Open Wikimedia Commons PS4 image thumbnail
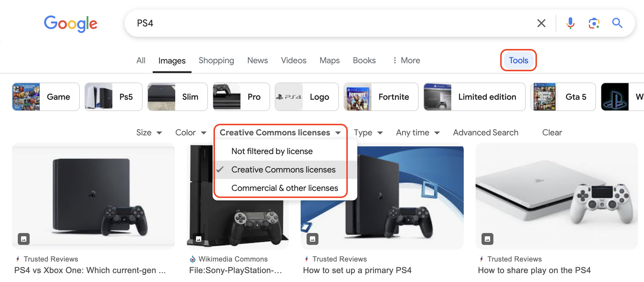The width and height of the screenshot is (644, 282). [238, 196]
